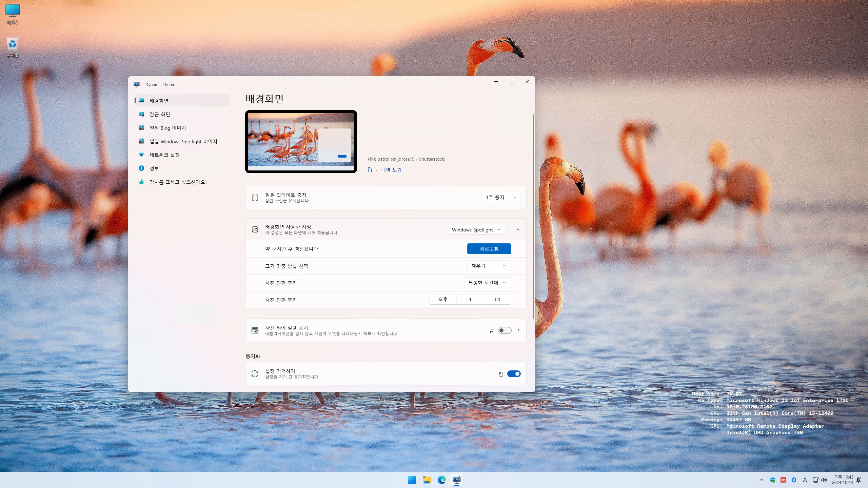Image resolution: width=868 pixels, height=488 pixels.
Task: Maximize the Dynamic Theme window
Action: tap(512, 82)
